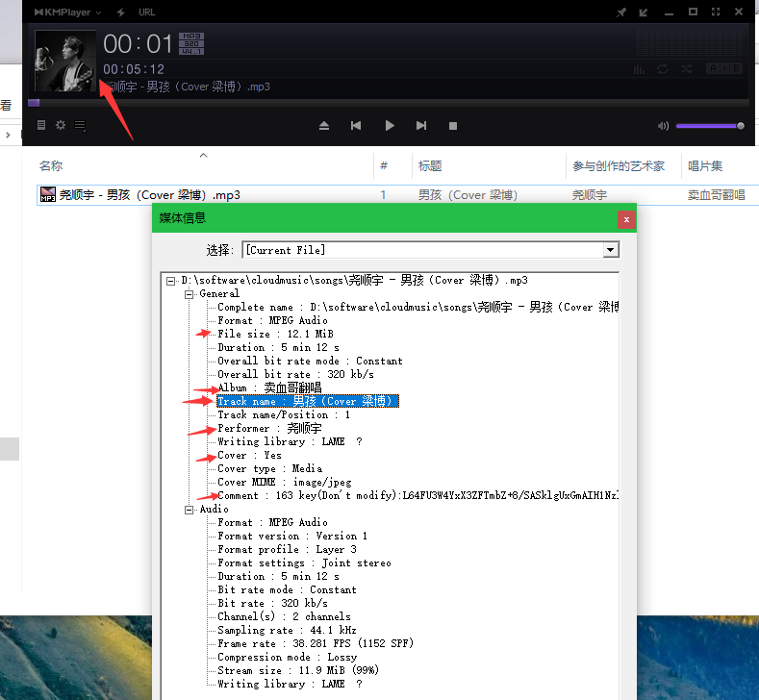Select Channel(s) : 2 channels row

pyautogui.click(x=284, y=616)
